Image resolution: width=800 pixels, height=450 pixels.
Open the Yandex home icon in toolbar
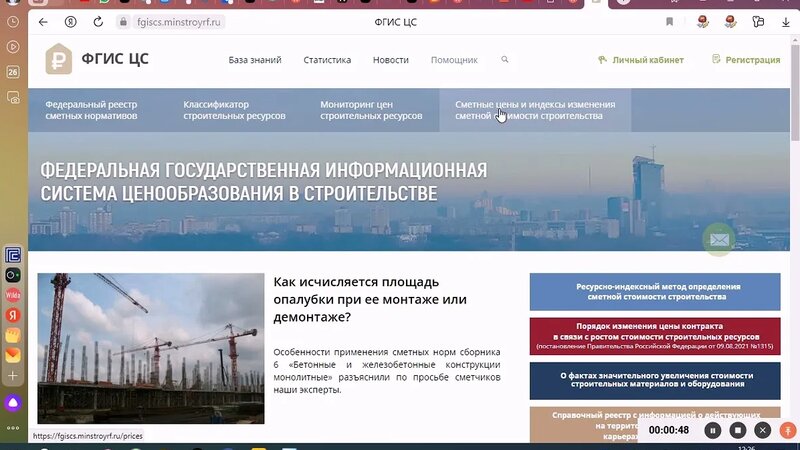point(70,22)
